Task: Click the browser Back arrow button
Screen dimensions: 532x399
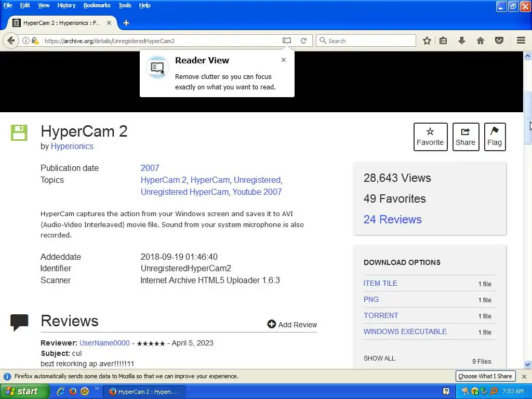Action: tap(11, 41)
